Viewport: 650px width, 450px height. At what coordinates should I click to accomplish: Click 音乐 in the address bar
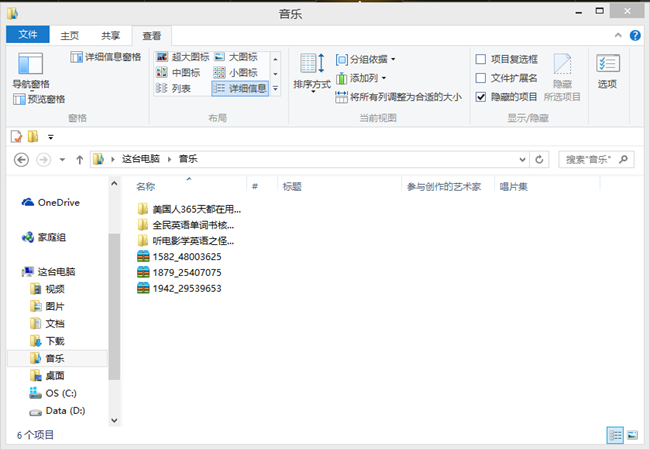[188, 159]
